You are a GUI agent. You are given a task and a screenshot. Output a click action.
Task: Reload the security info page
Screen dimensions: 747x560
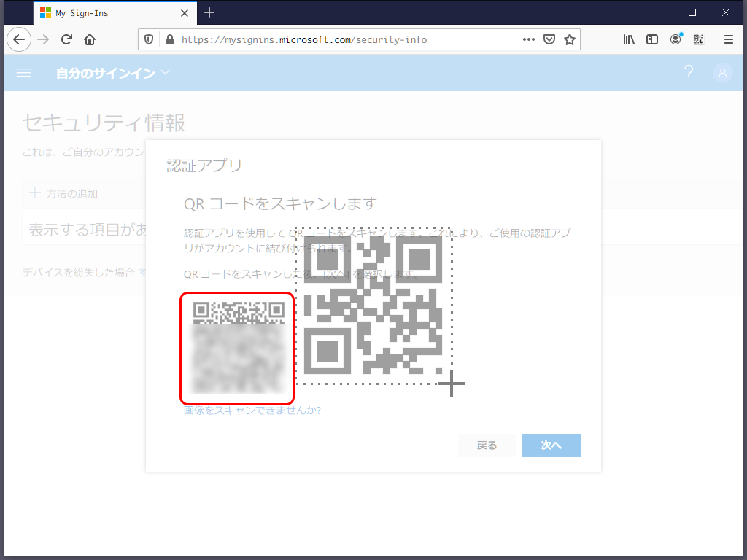tap(66, 39)
